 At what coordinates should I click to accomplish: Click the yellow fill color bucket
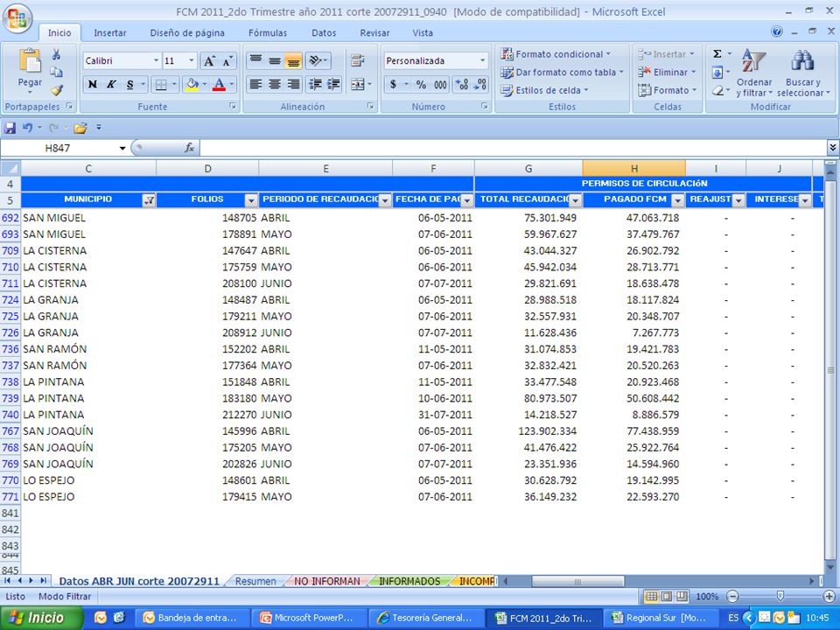pos(192,84)
